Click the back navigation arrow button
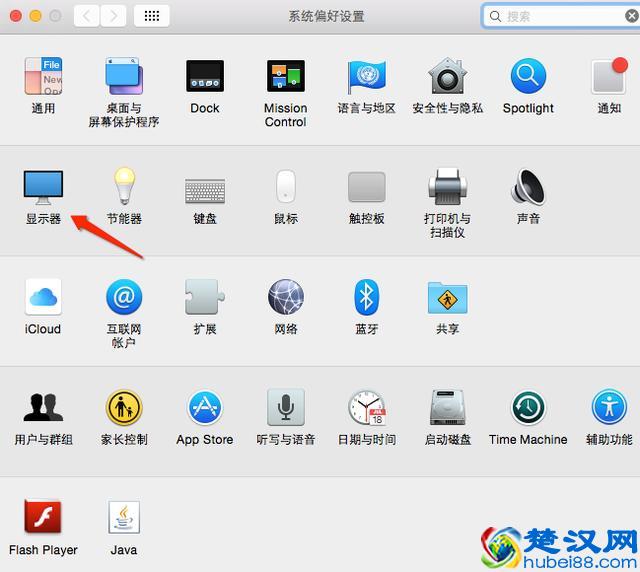The width and height of the screenshot is (640, 572). pos(87,16)
